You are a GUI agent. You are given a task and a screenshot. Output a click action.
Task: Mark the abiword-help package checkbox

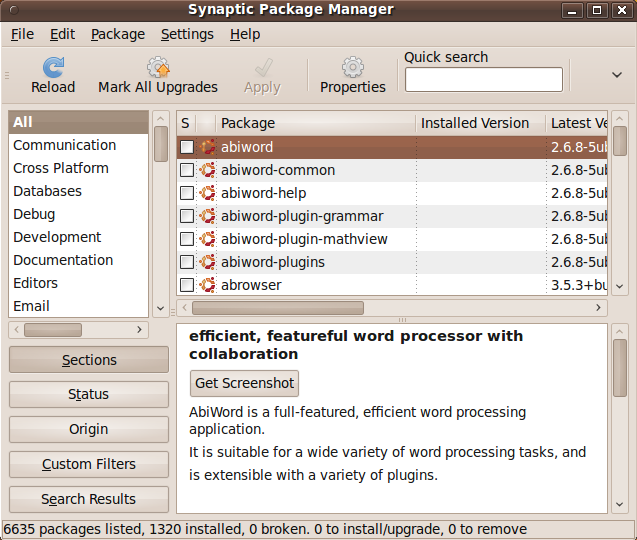(187, 193)
